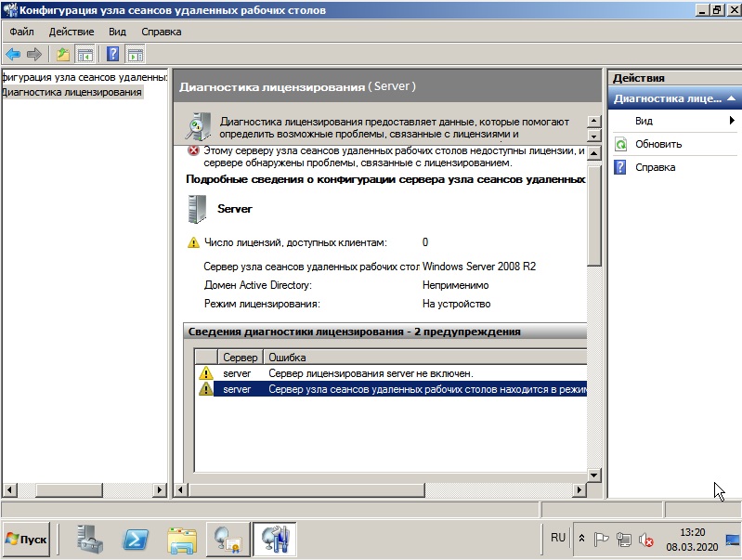Viewport: 742px width, 560px height.
Task: Select row 'Сервер лицензирования server не включен.'
Action: coord(391,373)
